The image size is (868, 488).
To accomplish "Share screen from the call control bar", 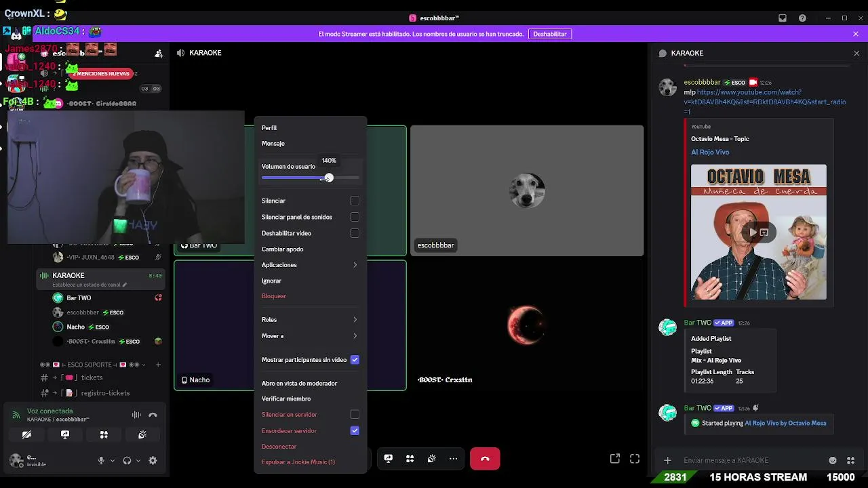I will (388, 459).
